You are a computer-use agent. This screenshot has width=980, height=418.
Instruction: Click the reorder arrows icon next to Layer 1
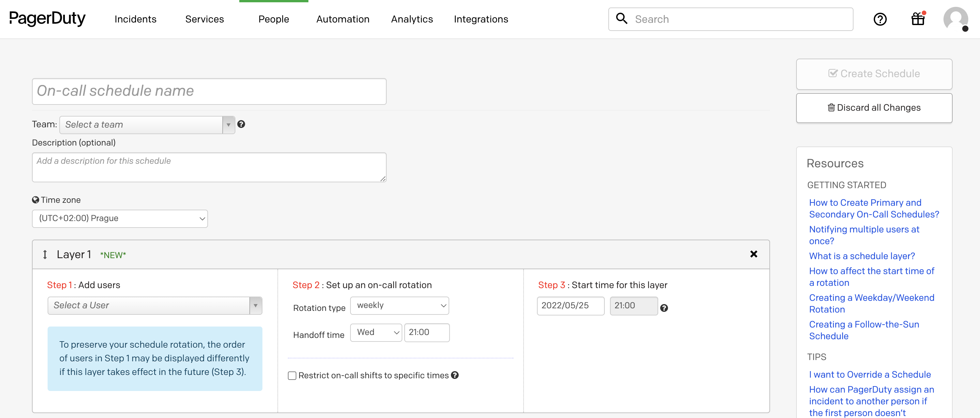point(45,255)
